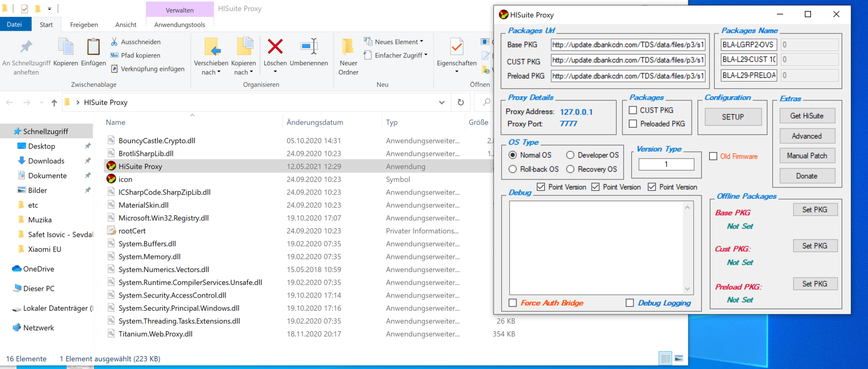Open the Kopieren nach dropdown arrow

(x=251, y=72)
